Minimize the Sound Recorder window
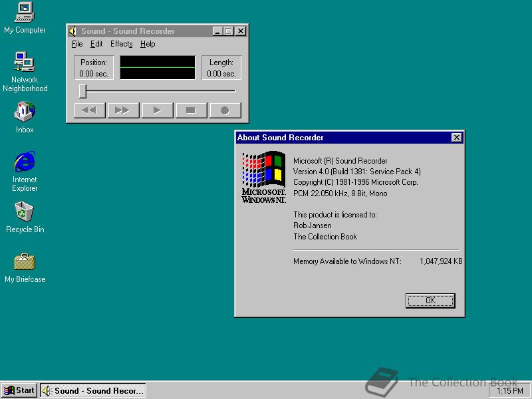This screenshot has width=532, height=399. (x=217, y=31)
